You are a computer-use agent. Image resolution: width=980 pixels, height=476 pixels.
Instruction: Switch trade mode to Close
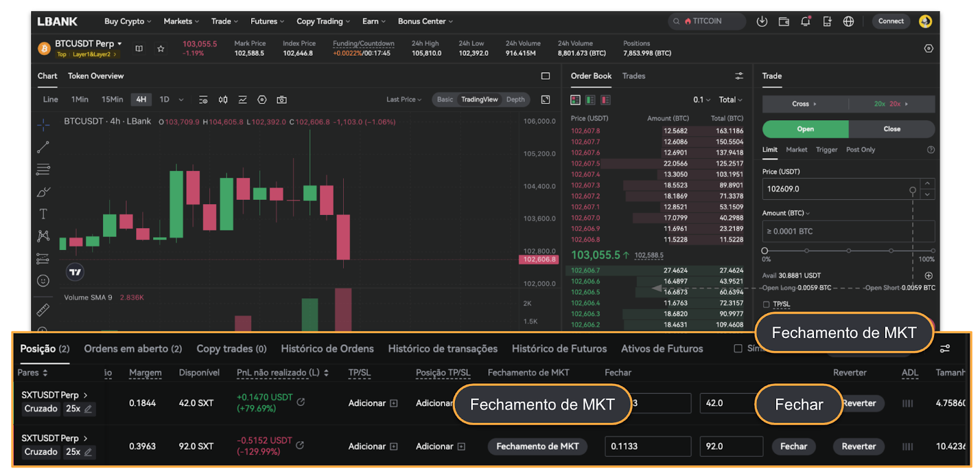click(892, 129)
